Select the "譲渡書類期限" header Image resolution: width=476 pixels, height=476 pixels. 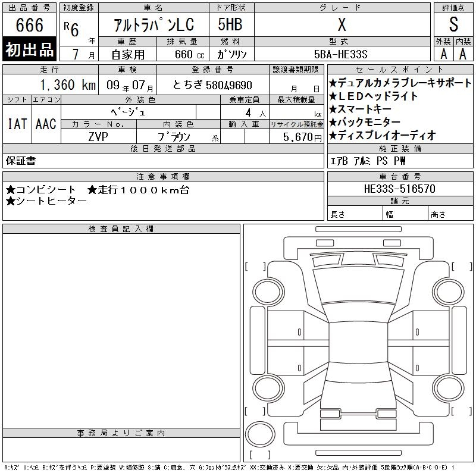(x=296, y=70)
